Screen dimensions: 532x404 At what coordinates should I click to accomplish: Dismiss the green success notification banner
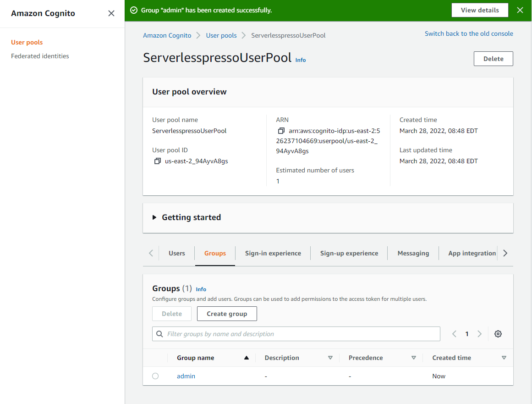(520, 10)
